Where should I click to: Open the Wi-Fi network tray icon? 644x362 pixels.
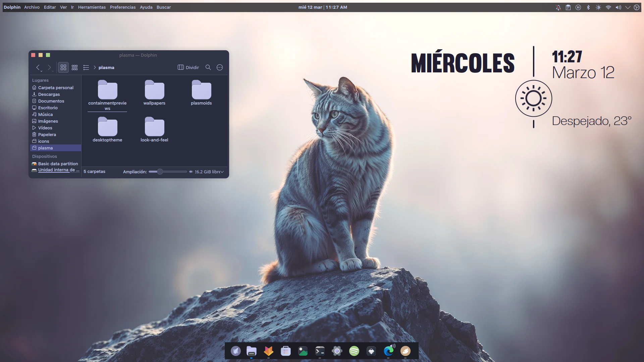coord(608,7)
